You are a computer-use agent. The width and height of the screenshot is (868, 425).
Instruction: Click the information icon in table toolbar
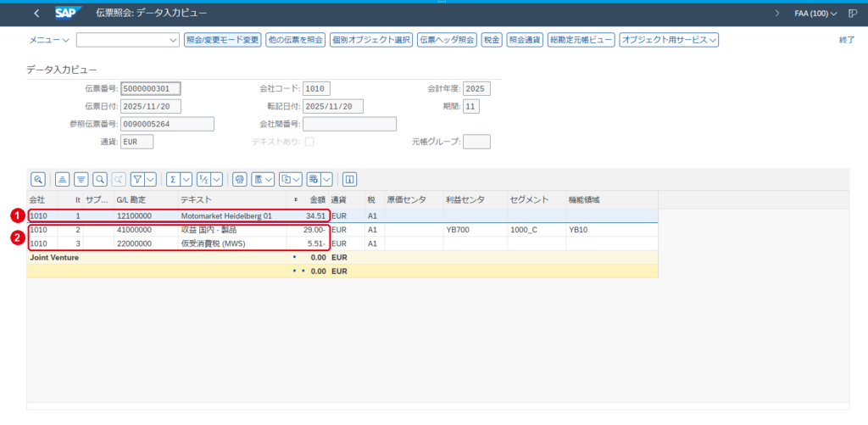pos(350,179)
